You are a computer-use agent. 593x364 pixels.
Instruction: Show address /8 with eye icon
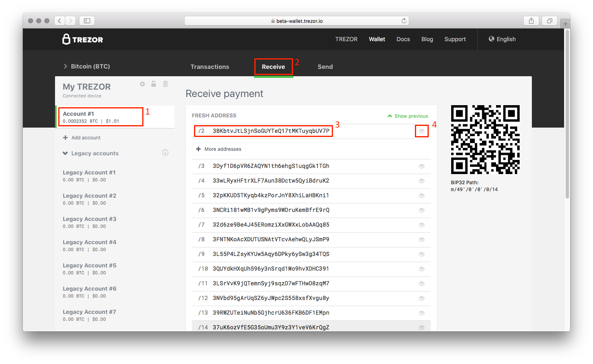click(421, 240)
